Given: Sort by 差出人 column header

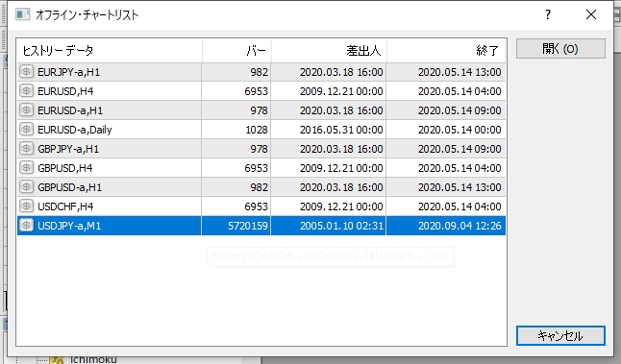Looking at the screenshot, I should pos(329,51).
